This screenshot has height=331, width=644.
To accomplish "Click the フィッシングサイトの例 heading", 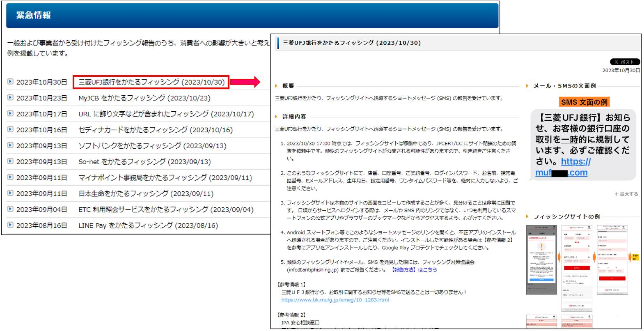I will (x=566, y=216).
